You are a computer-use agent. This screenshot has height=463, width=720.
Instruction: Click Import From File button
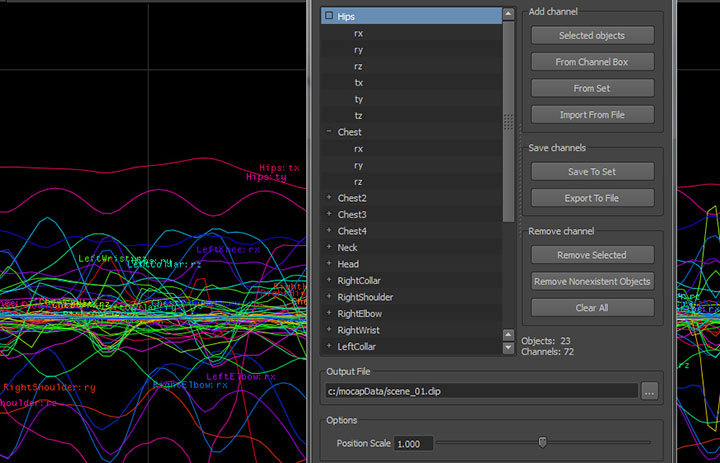coord(592,114)
